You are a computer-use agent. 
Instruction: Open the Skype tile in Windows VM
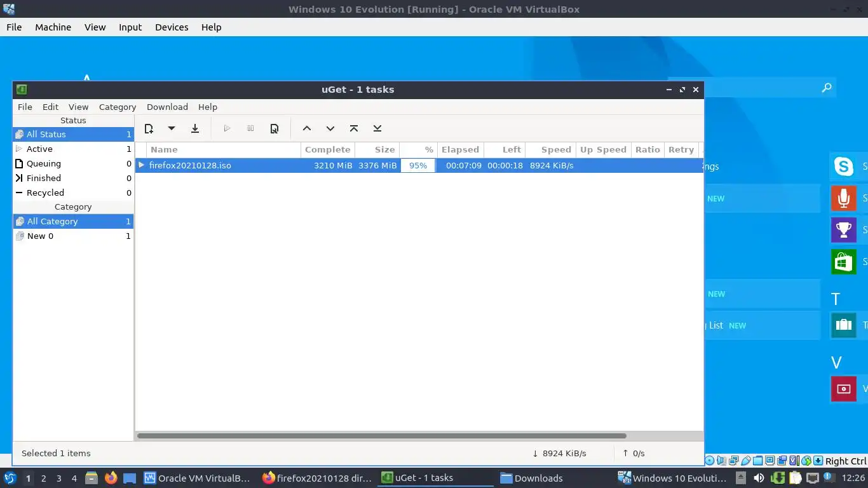(x=844, y=166)
